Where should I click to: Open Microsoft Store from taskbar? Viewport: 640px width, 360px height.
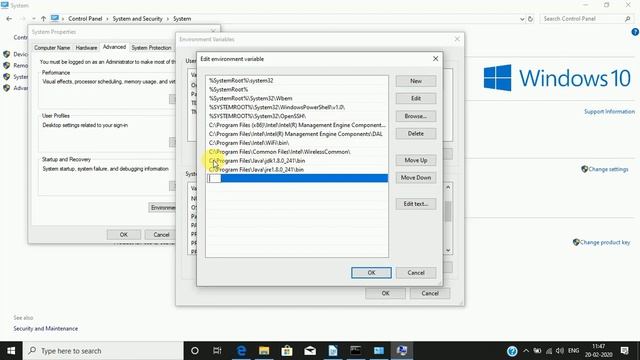[287, 351]
